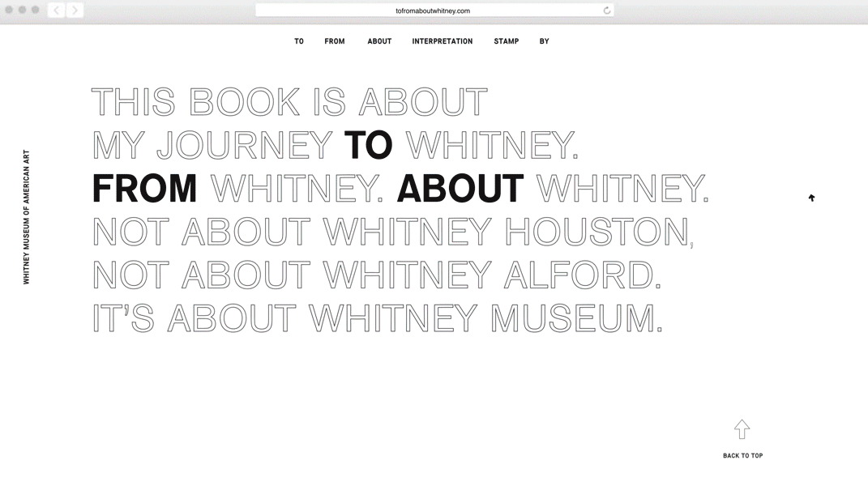Image resolution: width=868 pixels, height=486 pixels.
Task: Open the STAMP navigation item
Action: click(x=506, y=41)
